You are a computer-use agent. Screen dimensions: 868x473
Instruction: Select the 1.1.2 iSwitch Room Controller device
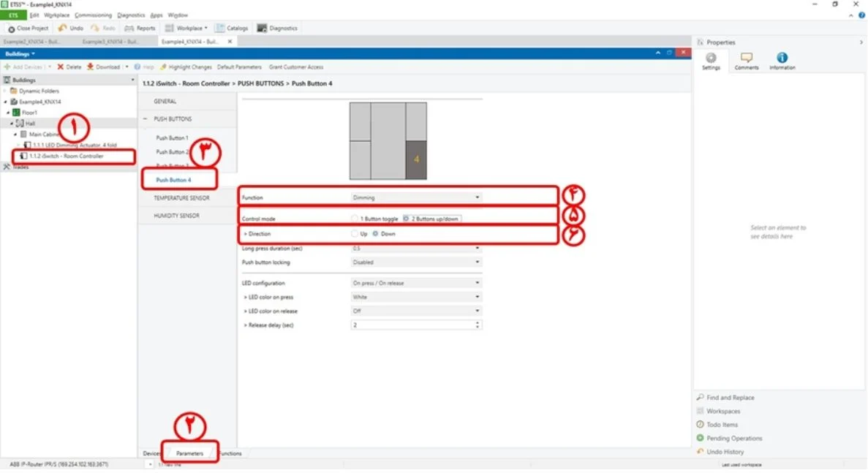67,156
